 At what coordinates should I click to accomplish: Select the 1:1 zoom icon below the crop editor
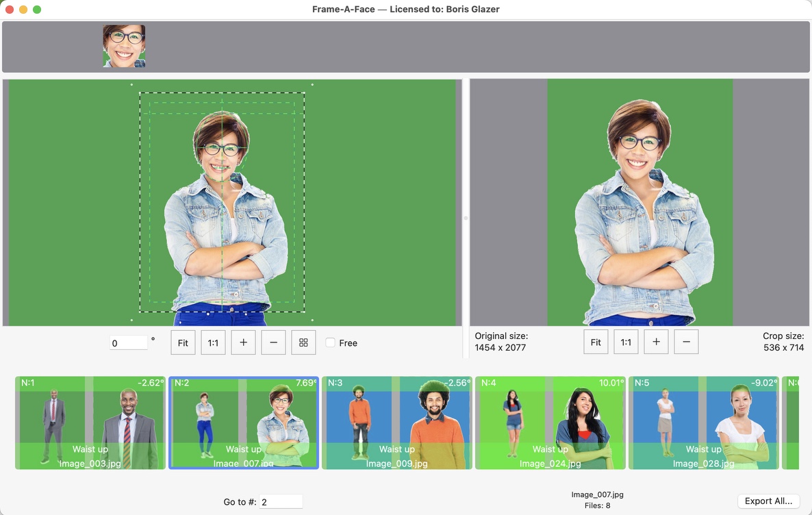(213, 342)
